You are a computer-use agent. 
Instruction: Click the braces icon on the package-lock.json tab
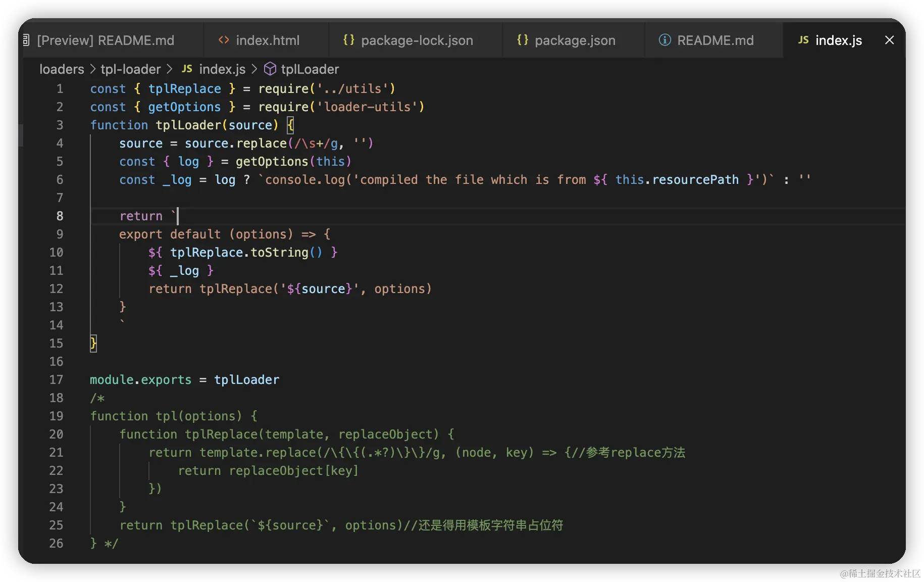pyautogui.click(x=349, y=40)
